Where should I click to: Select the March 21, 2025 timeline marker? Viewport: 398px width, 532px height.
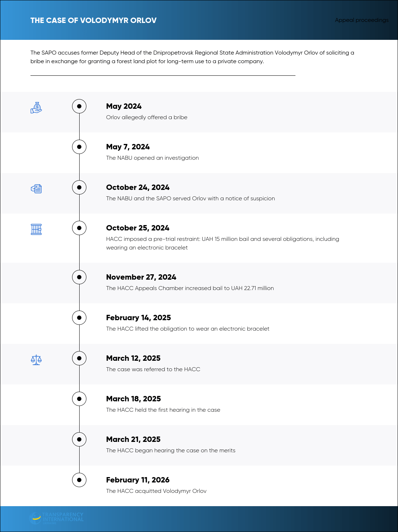point(79,439)
